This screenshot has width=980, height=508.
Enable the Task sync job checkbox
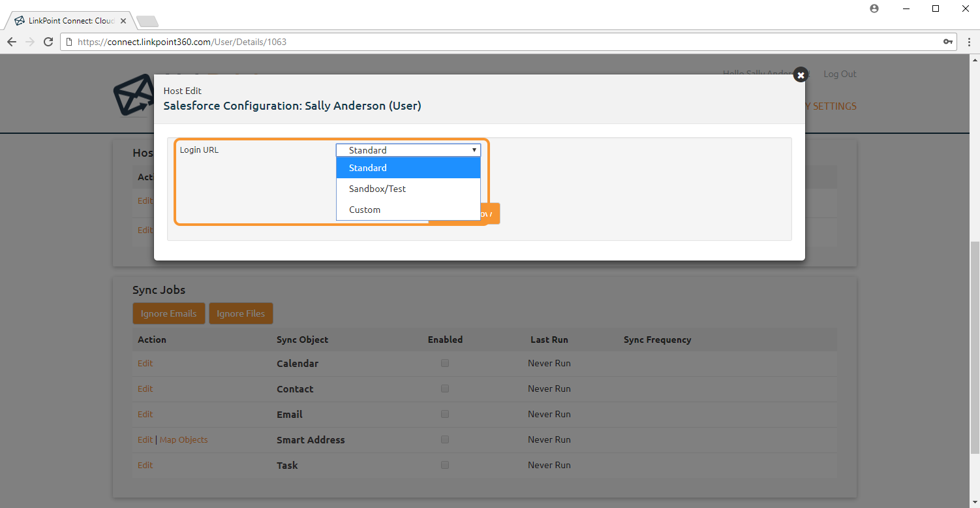445,465
